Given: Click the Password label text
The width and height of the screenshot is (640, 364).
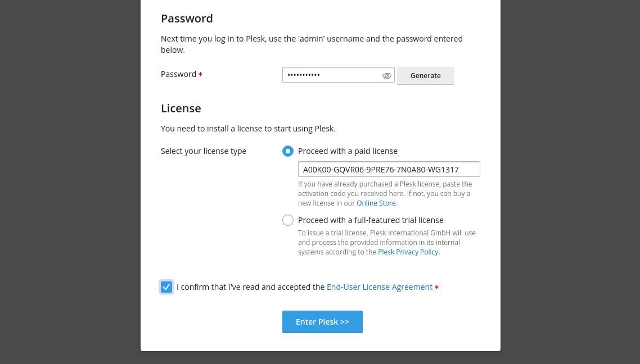Looking at the screenshot, I should click(179, 74).
